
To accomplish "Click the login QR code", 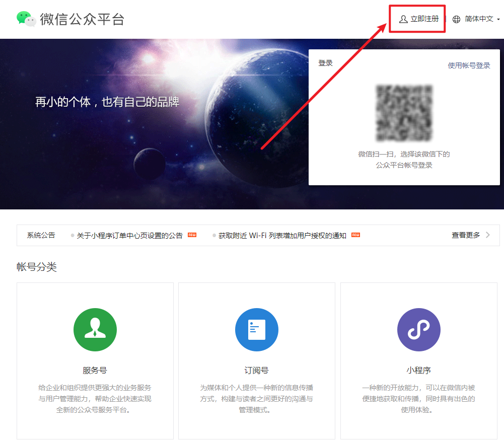I will point(404,113).
